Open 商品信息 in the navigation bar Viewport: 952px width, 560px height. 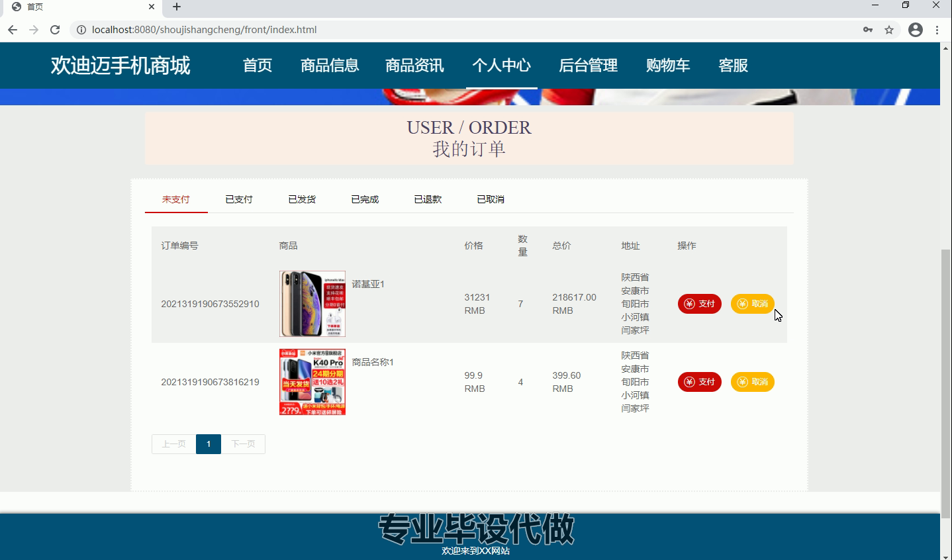click(330, 66)
